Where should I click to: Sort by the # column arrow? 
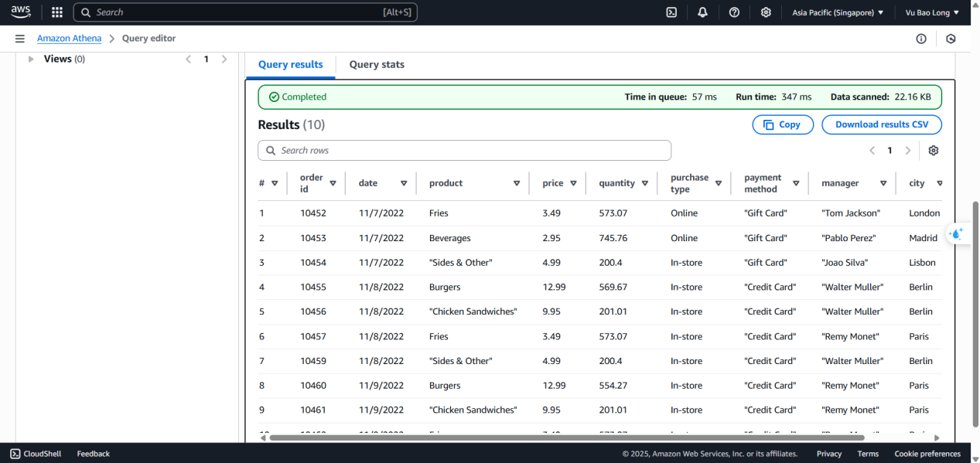click(x=275, y=183)
